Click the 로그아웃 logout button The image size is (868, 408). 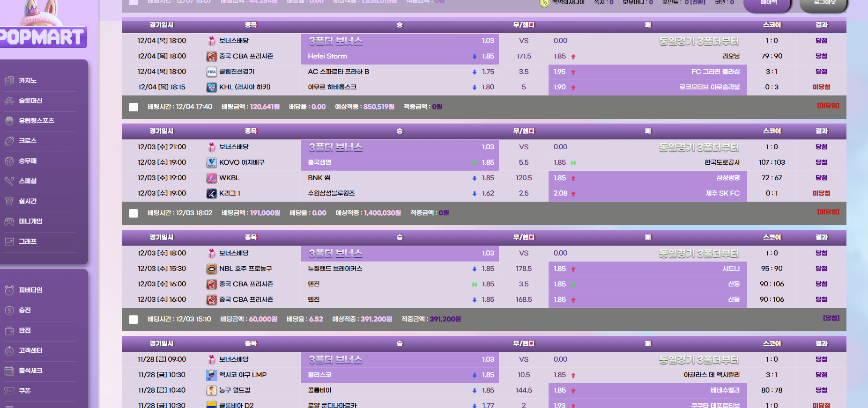click(x=824, y=3)
